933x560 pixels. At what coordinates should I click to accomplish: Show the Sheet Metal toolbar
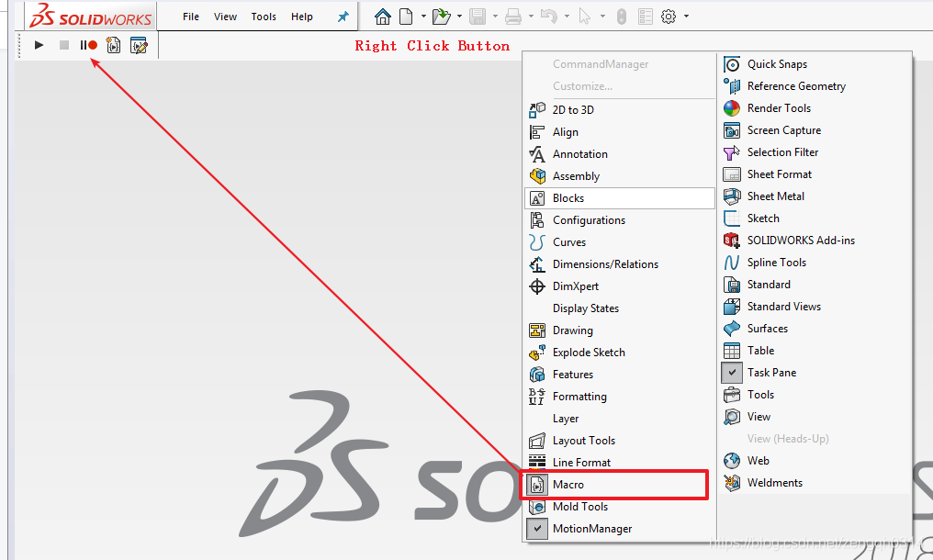click(x=815, y=196)
